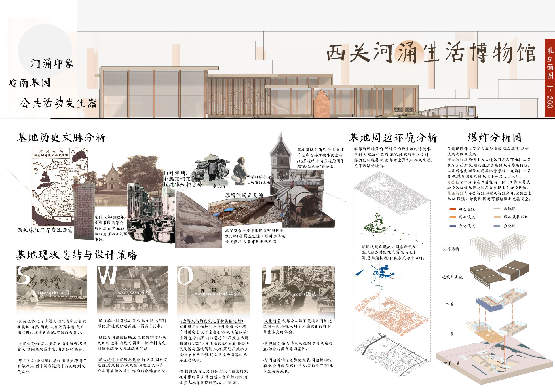Click the red 北立面图 1:200 label
The width and height of the screenshot is (555, 392).
tap(550, 78)
